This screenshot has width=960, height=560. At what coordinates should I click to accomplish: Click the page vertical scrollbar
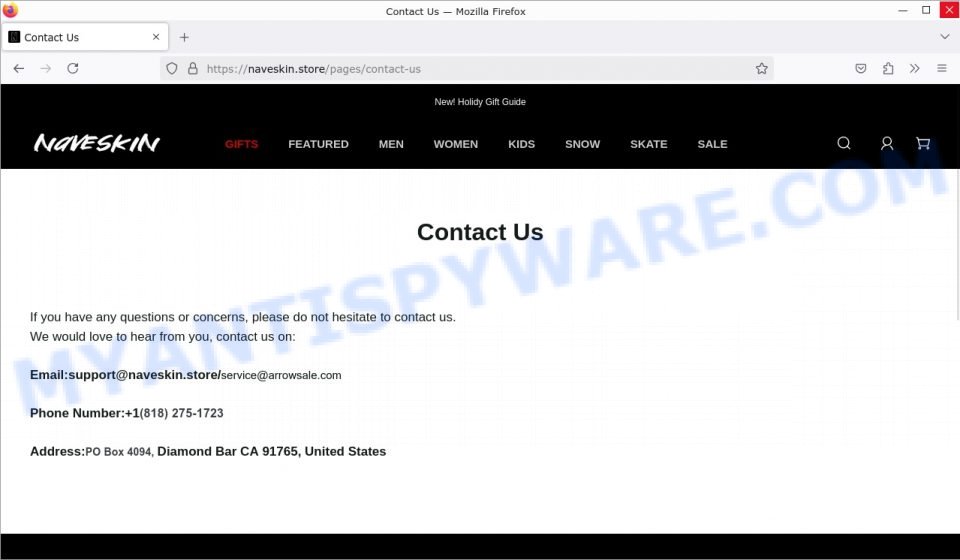point(956,245)
